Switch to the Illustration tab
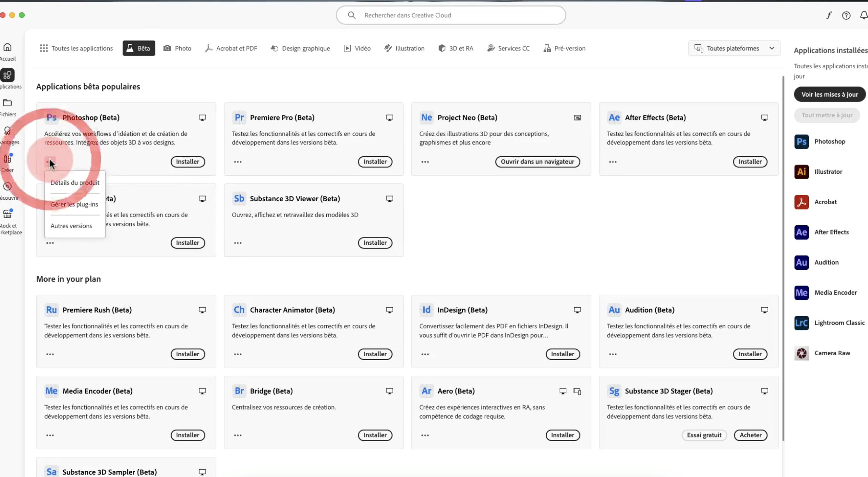 [x=404, y=48]
